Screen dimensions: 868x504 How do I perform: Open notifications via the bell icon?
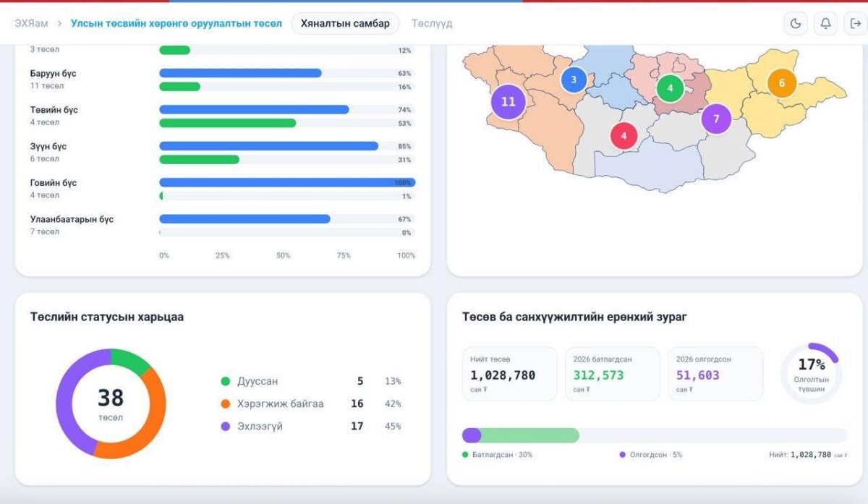pos(825,23)
